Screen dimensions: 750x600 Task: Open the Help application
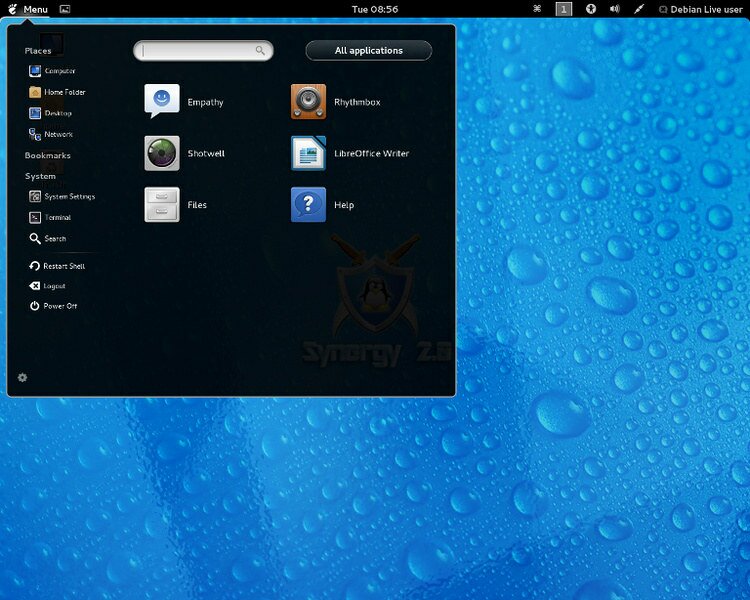click(308, 205)
